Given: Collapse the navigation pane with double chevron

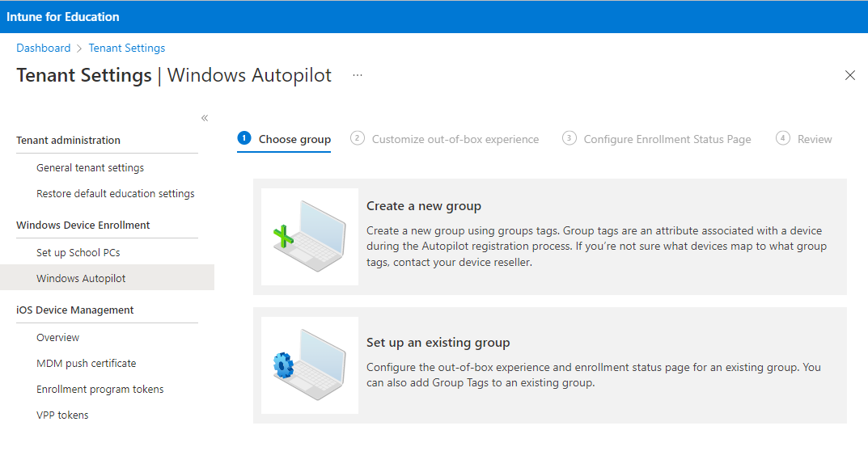Looking at the screenshot, I should coord(205,117).
